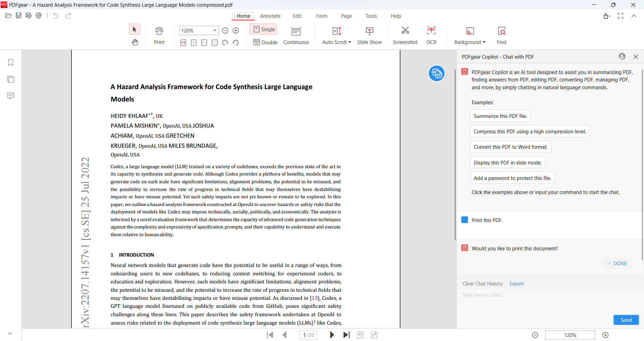The image size is (644, 341).
Task: Expand the Background options dropdown
Action: (x=484, y=42)
